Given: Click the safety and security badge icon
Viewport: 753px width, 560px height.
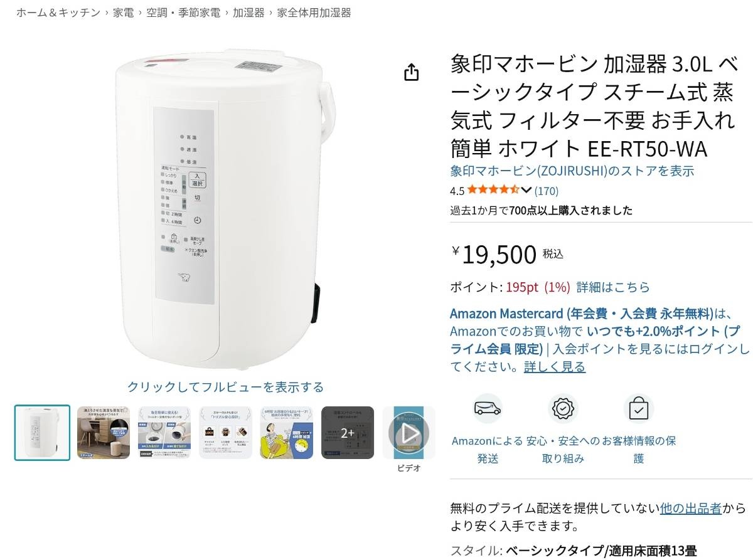Looking at the screenshot, I should 563,409.
